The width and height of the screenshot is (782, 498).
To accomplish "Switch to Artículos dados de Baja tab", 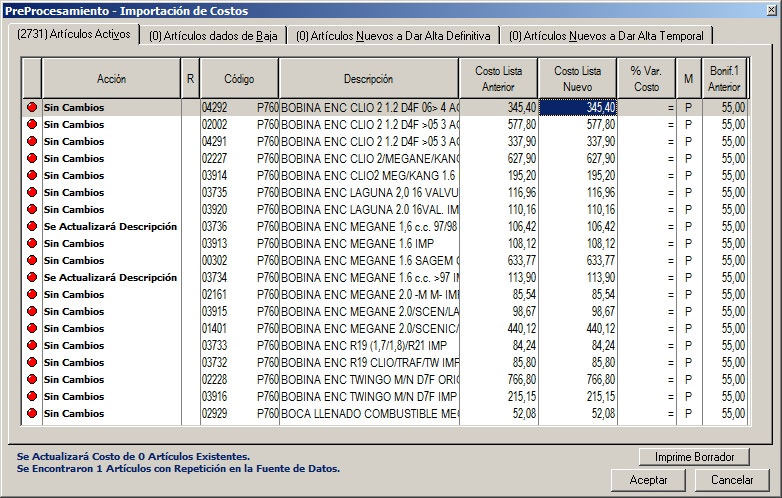I will (x=213, y=36).
